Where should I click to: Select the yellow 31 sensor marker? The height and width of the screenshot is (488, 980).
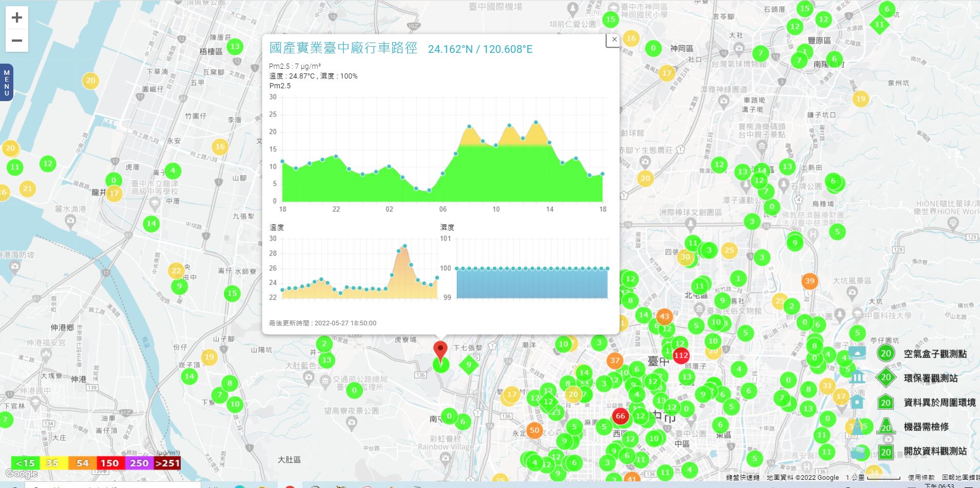827,385
